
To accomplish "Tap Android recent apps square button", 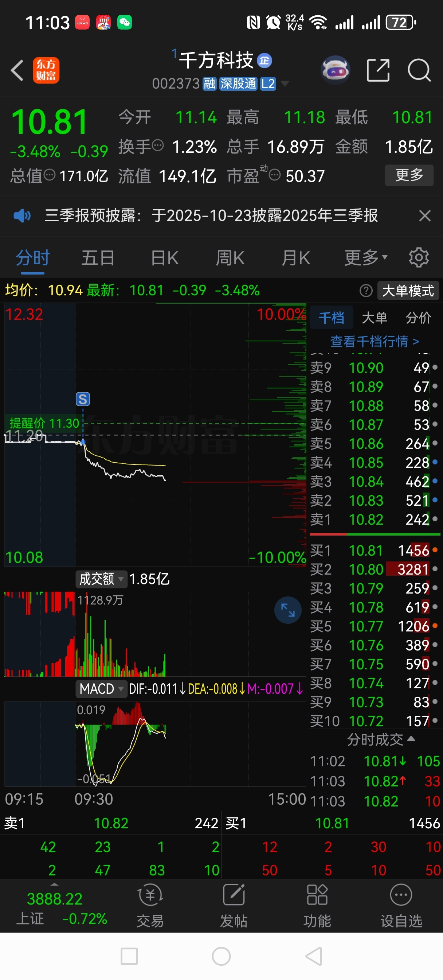I will pyautogui.click(x=129, y=956).
